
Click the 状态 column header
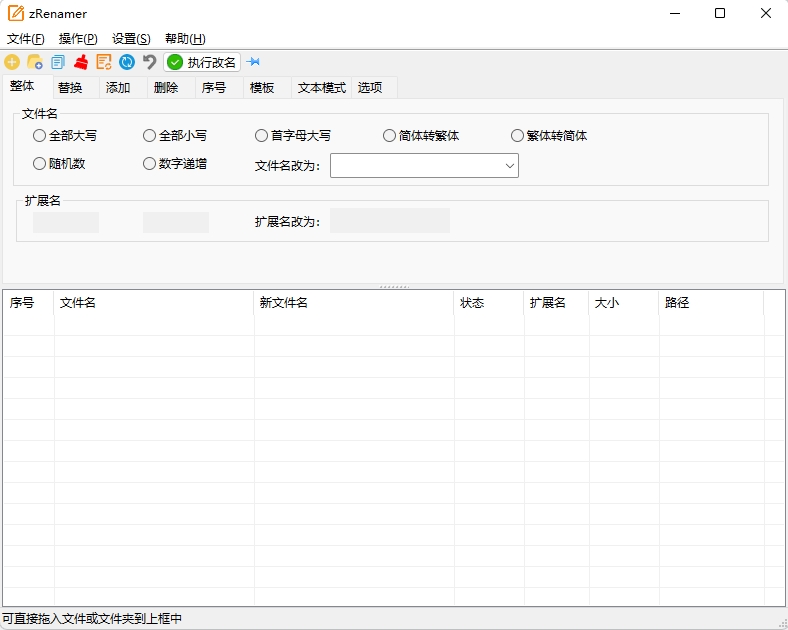tap(489, 302)
